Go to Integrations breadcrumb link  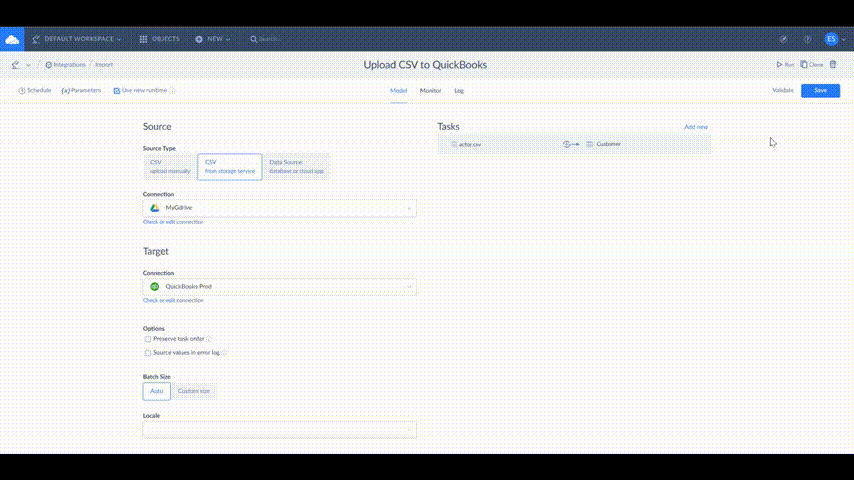click(65, 65)
